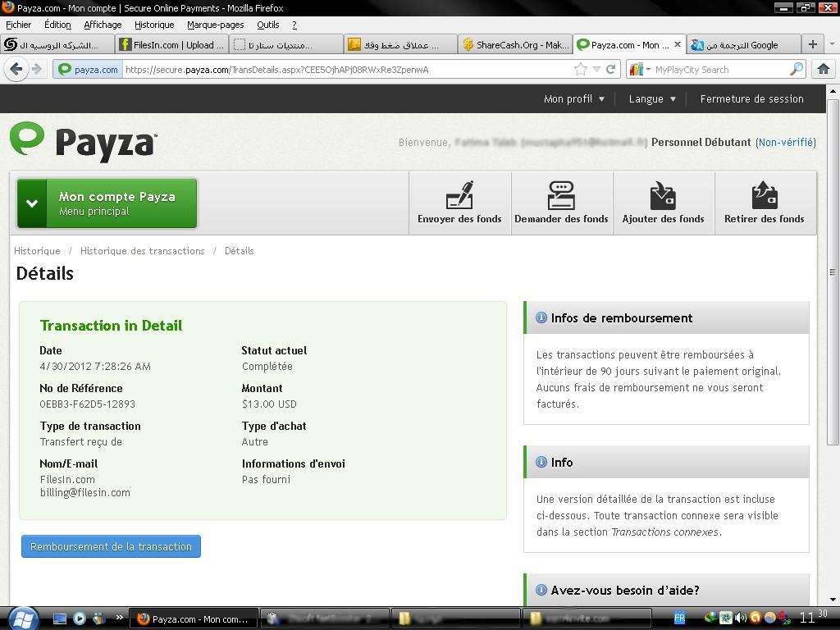Open a new tab with the plus button
The image size is (840, 630).
click(x=813, y=44)
